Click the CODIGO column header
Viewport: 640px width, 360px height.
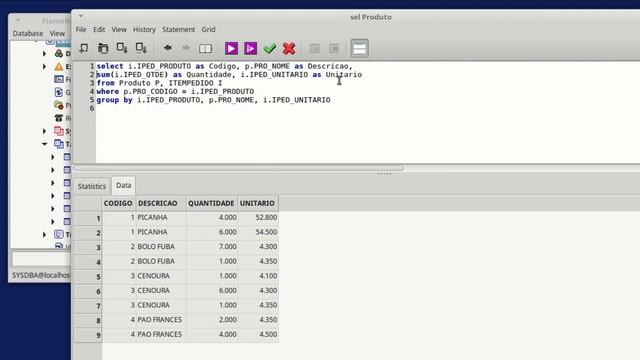(118, 203)
